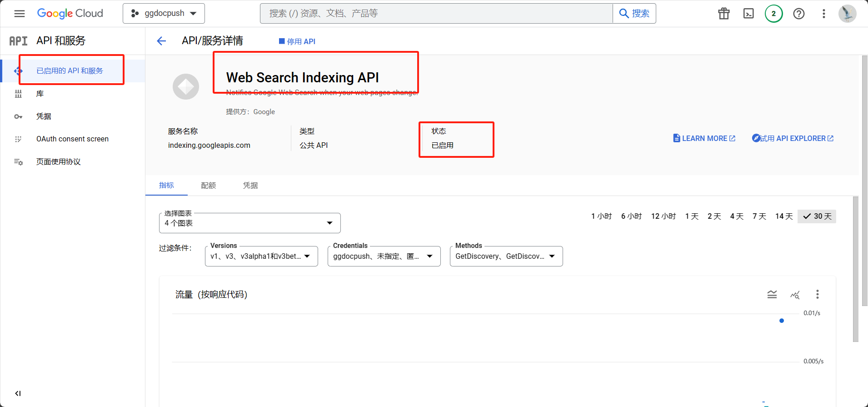Select the 7 天 time range
The height and width of the screenshot is (407, 868).
click(x=759, y=216)
